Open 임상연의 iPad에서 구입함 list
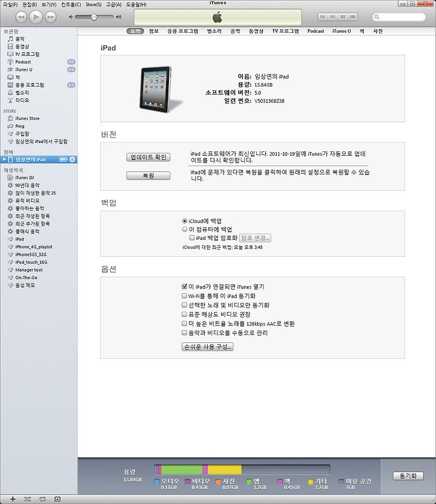 [x=41, y=141]
